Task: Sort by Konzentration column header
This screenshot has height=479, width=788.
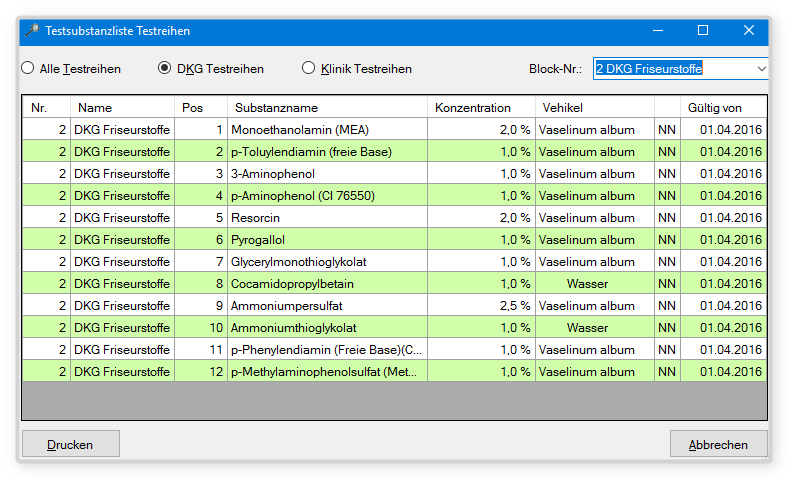Action: click(472, 107)
